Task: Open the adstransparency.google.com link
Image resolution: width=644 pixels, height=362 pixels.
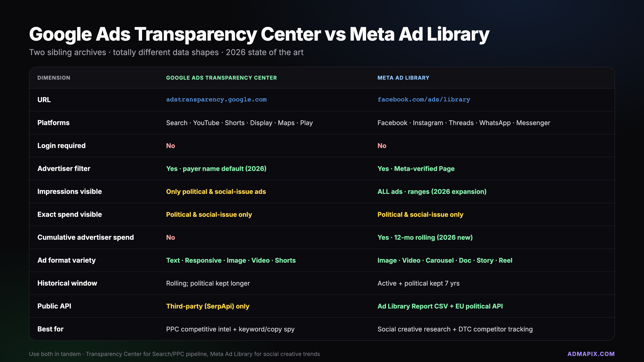Action: [216, 99]
